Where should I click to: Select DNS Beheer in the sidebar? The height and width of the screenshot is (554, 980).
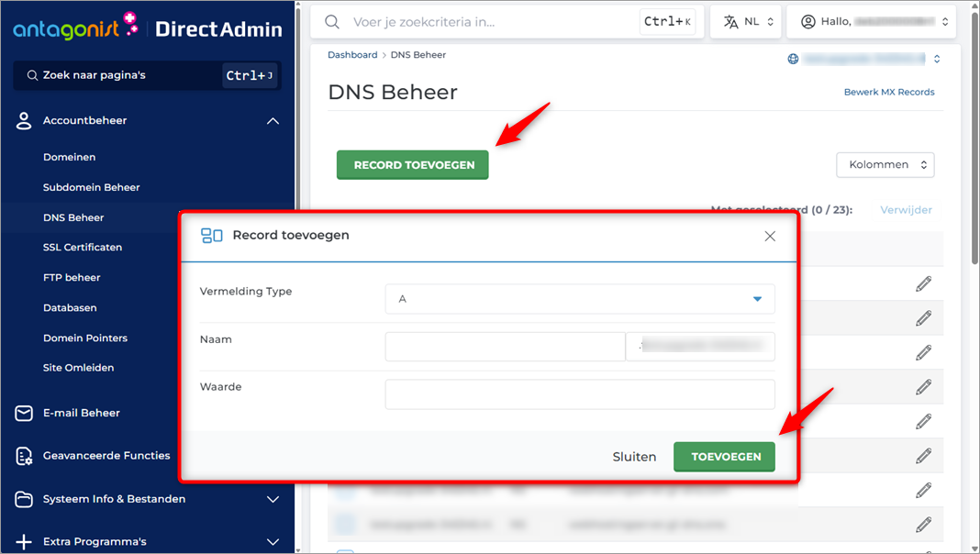tap(73, 217)
